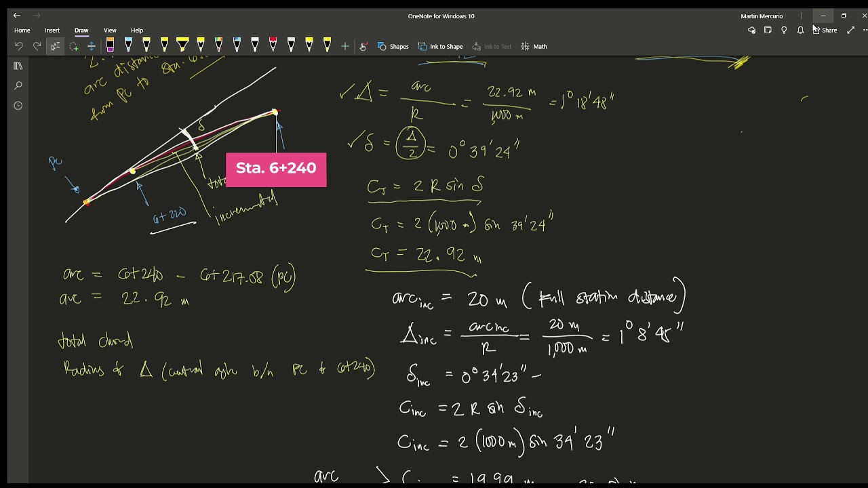Add a new pen with plus button

[x=345, y=46]
